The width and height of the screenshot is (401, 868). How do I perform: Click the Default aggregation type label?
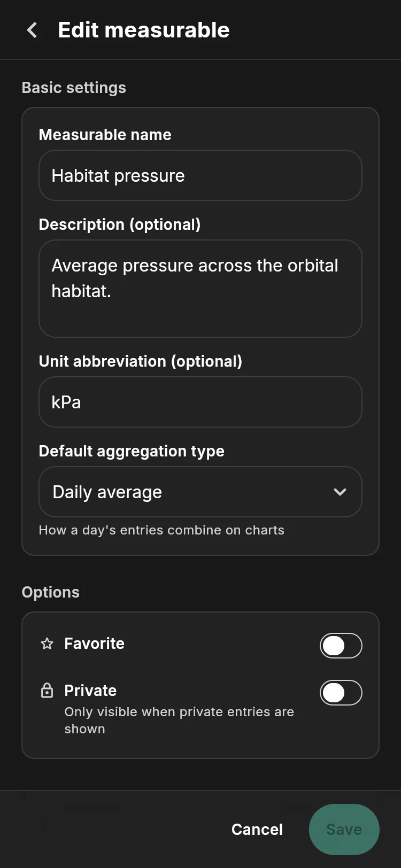click(x=132, y=451)
